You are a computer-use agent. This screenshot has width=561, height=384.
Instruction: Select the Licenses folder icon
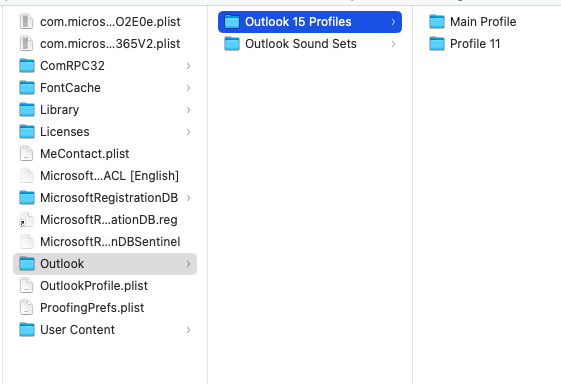coord(27,132)
